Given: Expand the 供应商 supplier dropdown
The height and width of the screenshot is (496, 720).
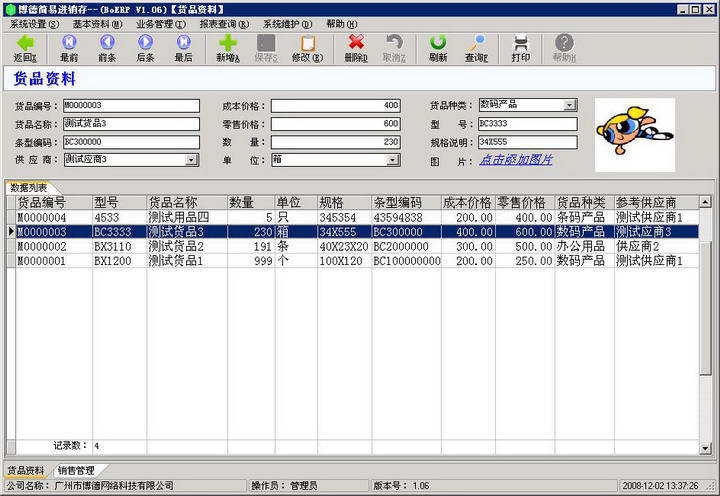Looking at the screenshot, I should click(191, 159).
